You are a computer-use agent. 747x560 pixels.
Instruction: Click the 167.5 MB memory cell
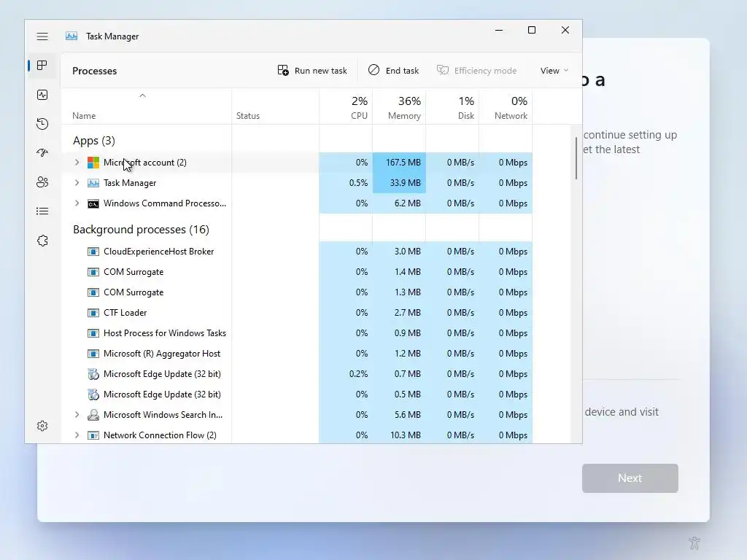coord(399,163)
